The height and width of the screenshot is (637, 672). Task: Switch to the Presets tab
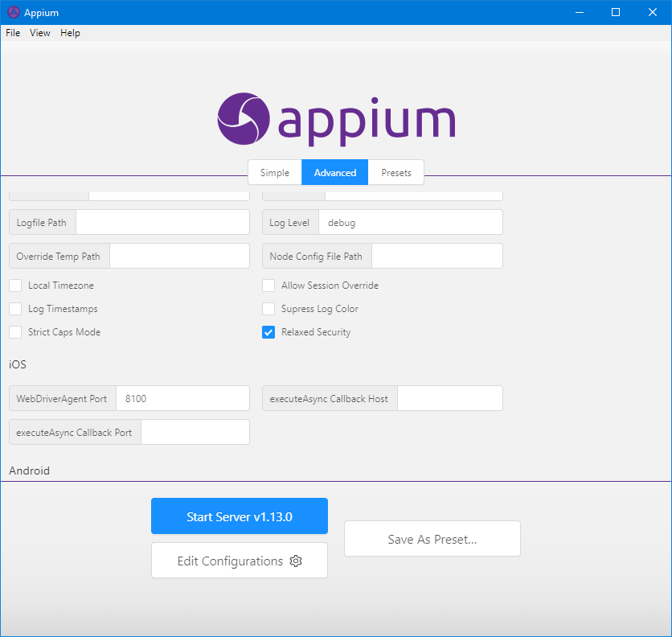396,172
